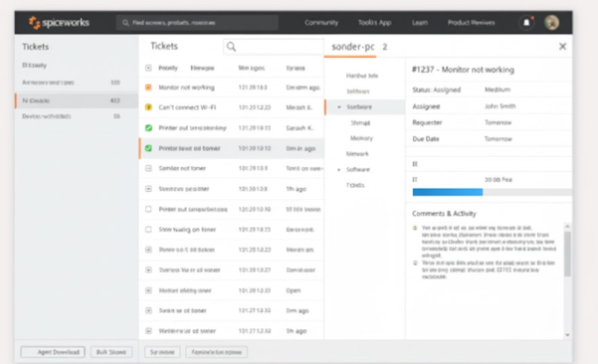598x364 pixels.
Task: Open the notifications bell
Action: click(526, 23)
